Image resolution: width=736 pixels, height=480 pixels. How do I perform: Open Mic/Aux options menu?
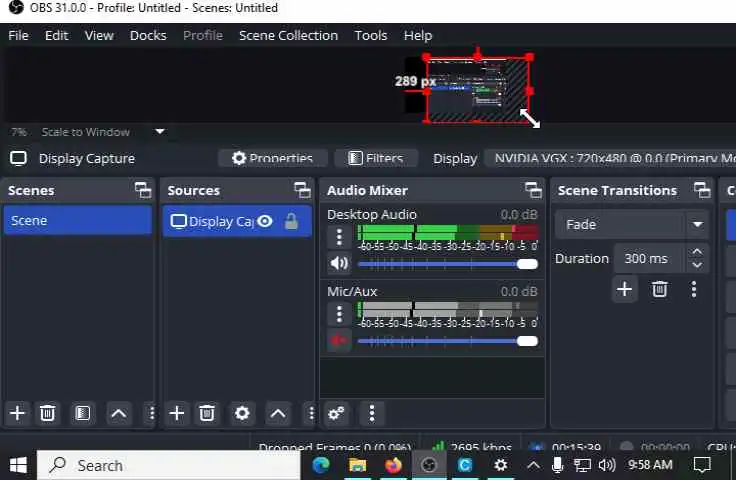pyautogui.click(x=339, y=314)
